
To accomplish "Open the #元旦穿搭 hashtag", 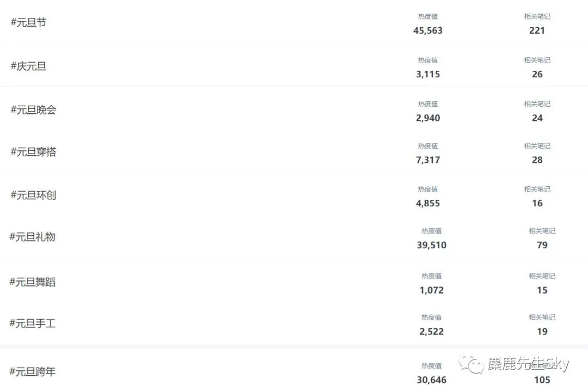I will click(33, 152).
